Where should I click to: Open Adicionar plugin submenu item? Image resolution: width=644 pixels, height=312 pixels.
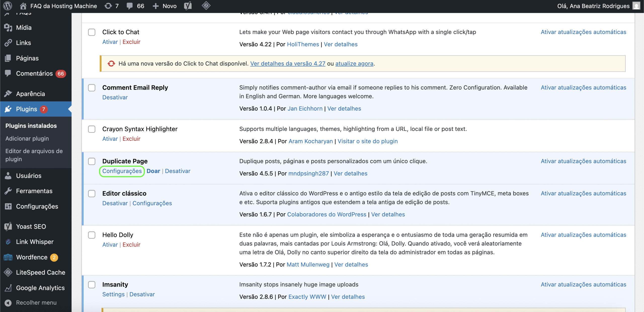pos(27,138)
